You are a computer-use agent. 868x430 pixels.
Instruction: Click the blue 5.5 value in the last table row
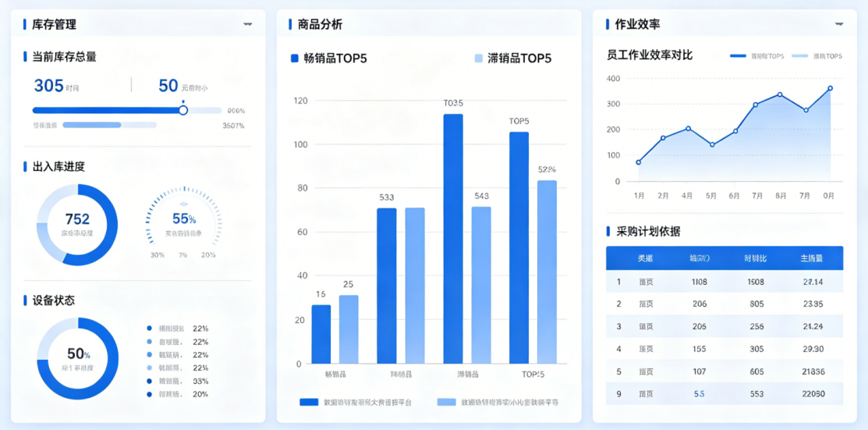(x=699, y=394)
